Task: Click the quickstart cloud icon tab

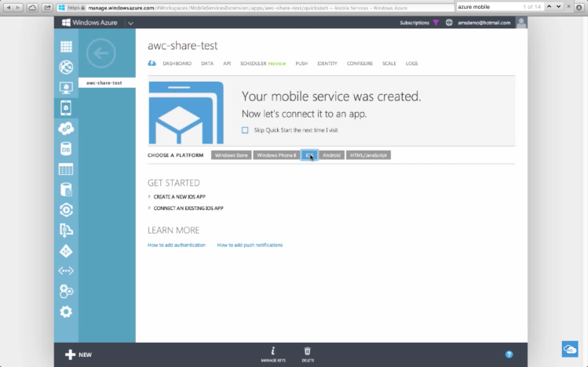Action: [x=152, y=64]
